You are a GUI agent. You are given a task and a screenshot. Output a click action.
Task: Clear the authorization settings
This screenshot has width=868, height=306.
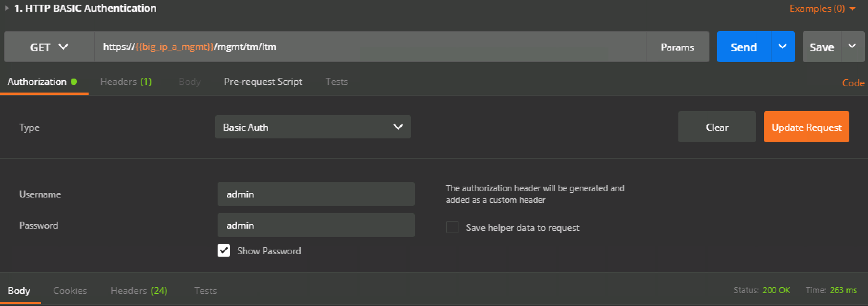[x=717, y=127]
